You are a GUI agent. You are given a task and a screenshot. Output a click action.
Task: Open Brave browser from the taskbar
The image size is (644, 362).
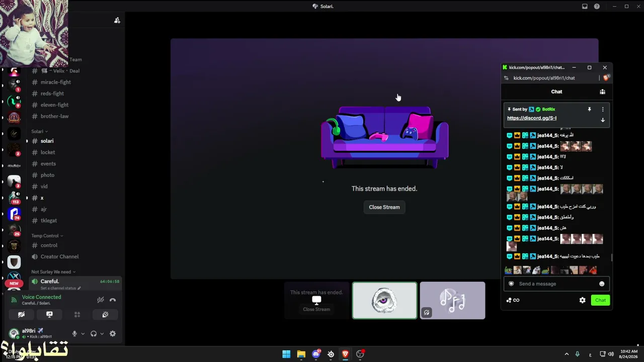(345, 354)
